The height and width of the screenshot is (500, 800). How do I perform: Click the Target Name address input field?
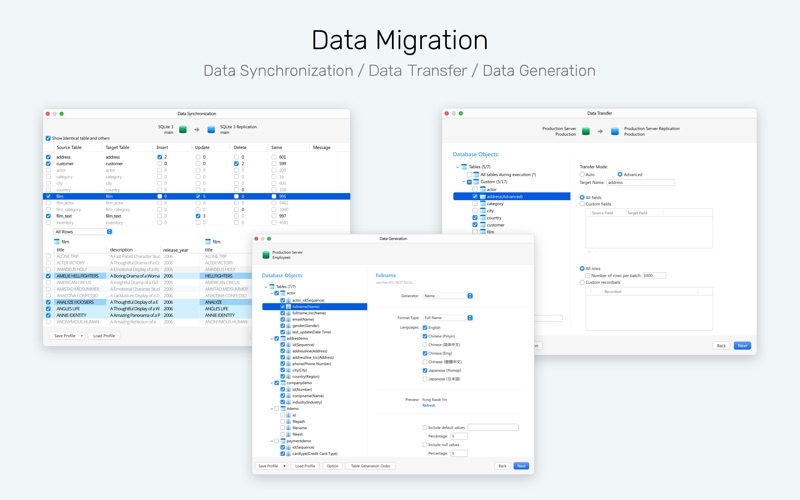coord(640,182)
